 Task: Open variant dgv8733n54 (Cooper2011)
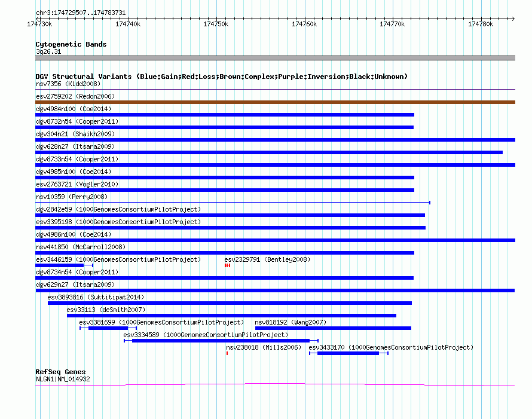point(77,159)
